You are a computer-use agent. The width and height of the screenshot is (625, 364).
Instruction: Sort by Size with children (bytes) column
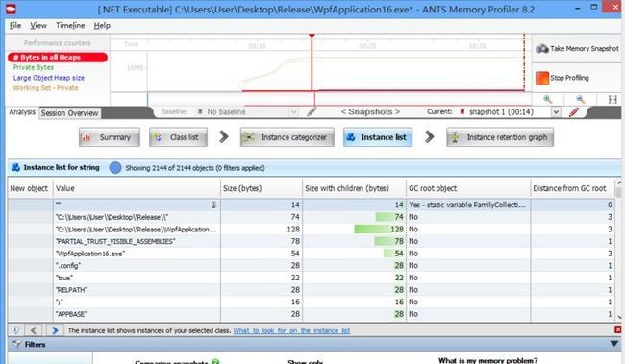[x=355, y=189]
